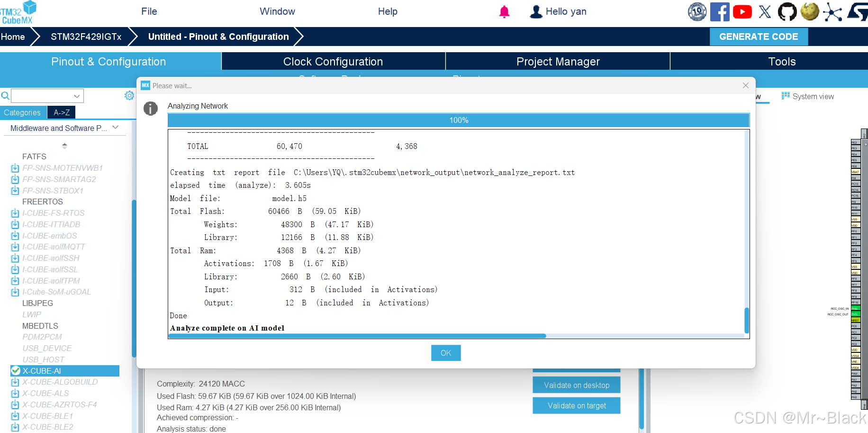The image size is (868, 433).
Task: Click the green check icon on X-CUBE-AI
Action: click(x=16, y=371)
